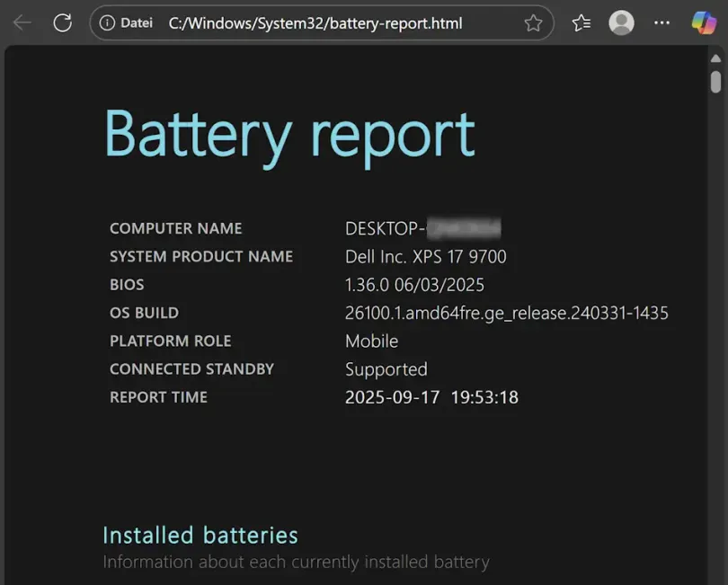Open the favorites list icon
The image size is (728, 585).
pos(580,22)
